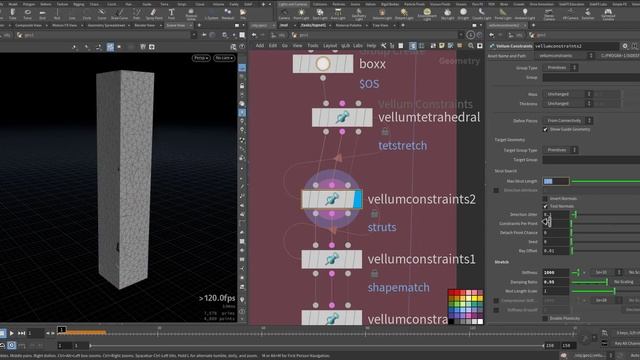Viewport: 640px width, 360px height.
Task: Enable the Enable Plasticity checkbox
Action: (545, 318)
